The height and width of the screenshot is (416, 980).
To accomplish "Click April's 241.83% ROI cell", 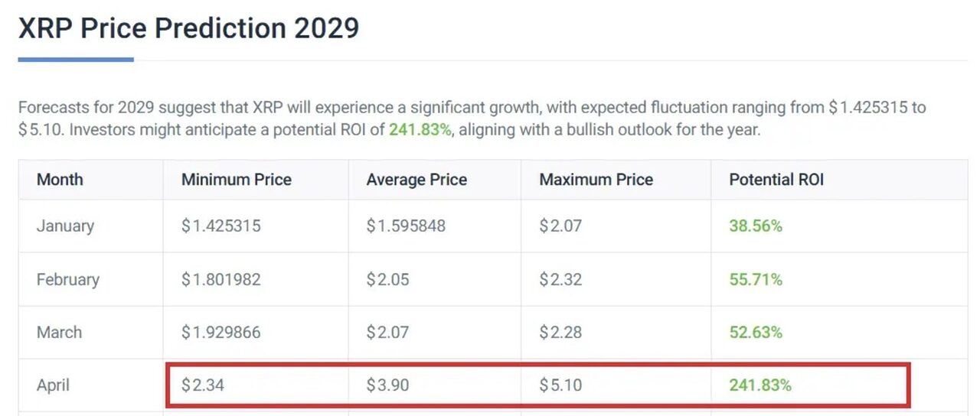I will pos(760,385).
